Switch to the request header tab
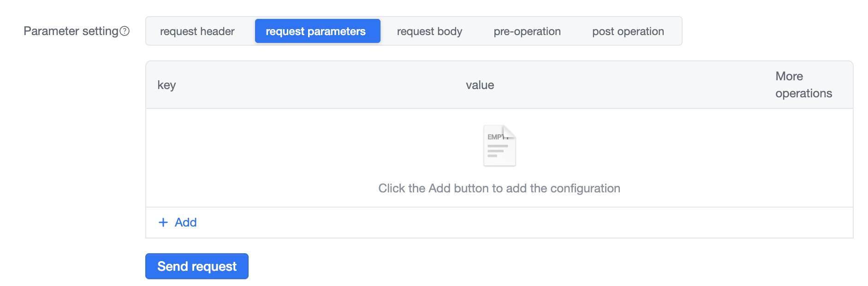The height and width of the screenshot is (286, 868). 197,31
